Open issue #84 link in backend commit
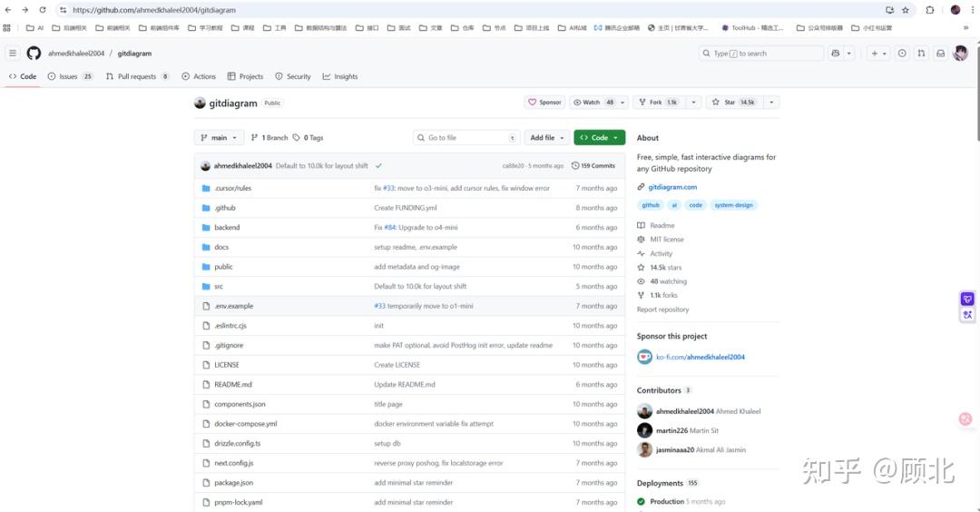The image size is (980, 512). (389, 228)
